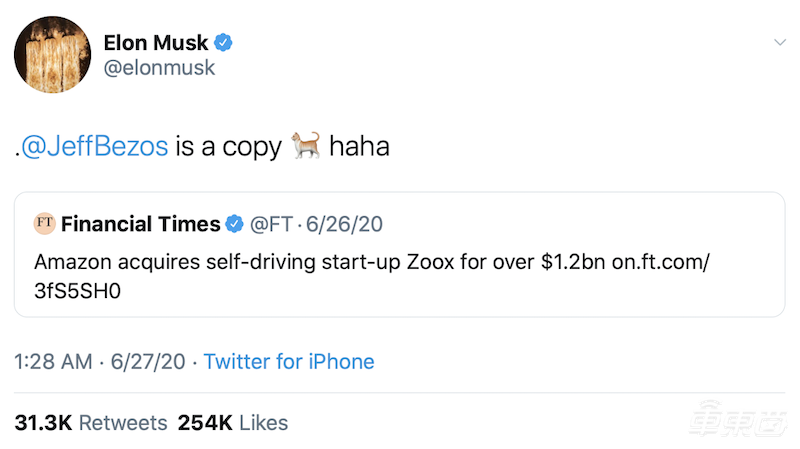
Task: Open the Twitter for iPhone link
Action: [x=289, y=361]
